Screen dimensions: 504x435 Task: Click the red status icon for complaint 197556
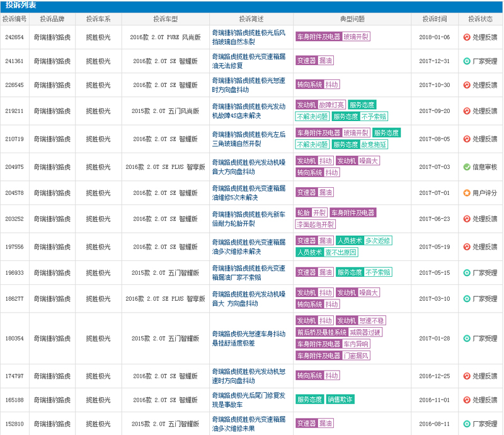click(467, 246)
